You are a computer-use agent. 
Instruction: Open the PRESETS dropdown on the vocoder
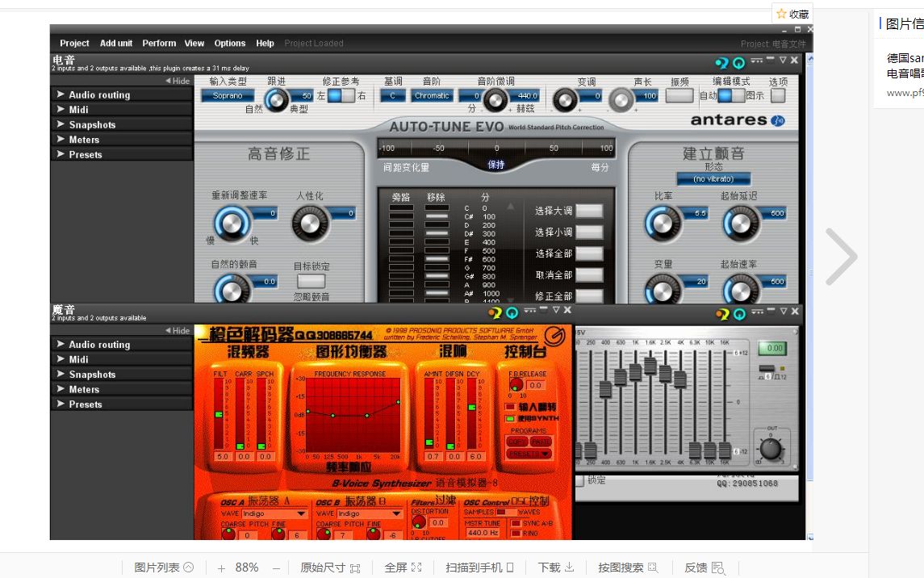pos(529,454)
